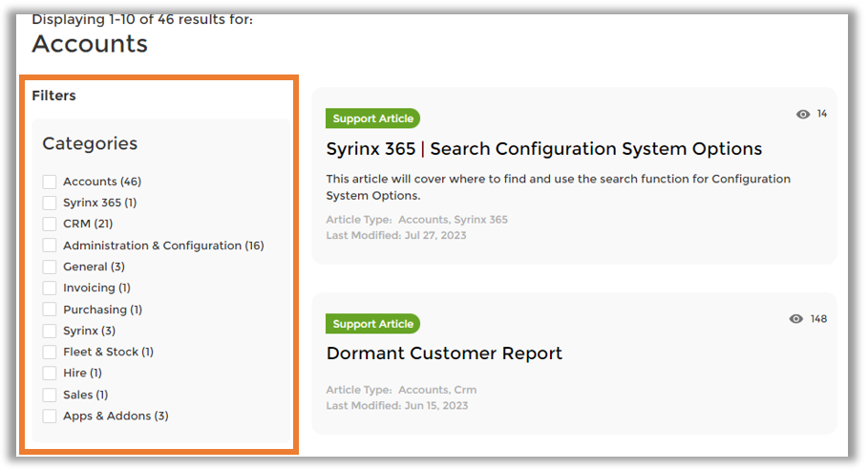This screenshot has width=868, height=470.
Task: Click the Categories heading in Filters panel
Action: click(90, 144)
